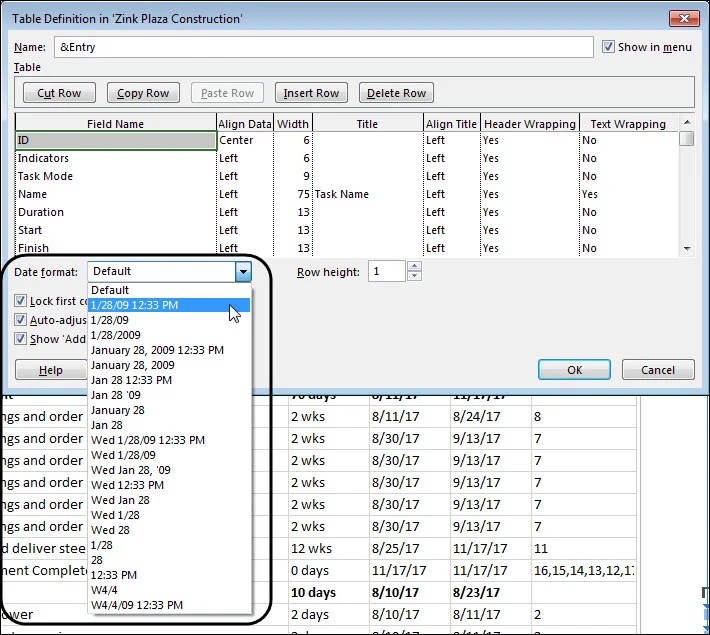Pick the Wed 1/28/09 format
The height and width of the screenshot is (635, 710).
click(x=169, y=455)
